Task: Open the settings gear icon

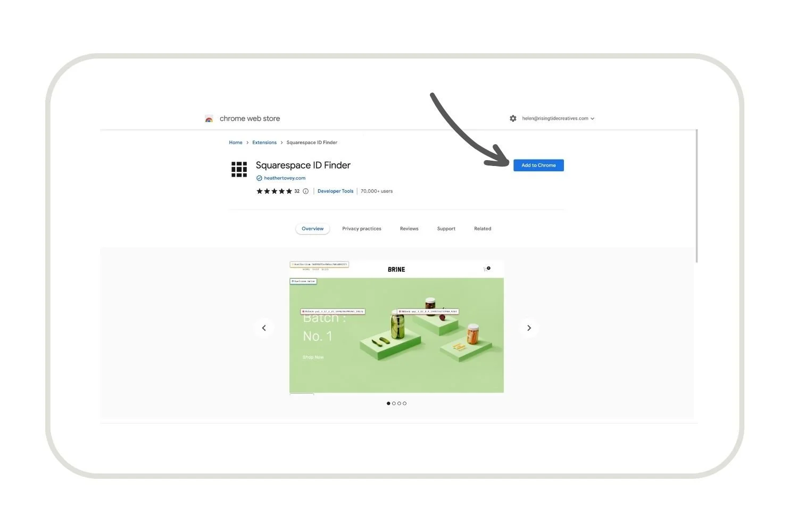Action: pyautogui.click(x=513, y=119)
